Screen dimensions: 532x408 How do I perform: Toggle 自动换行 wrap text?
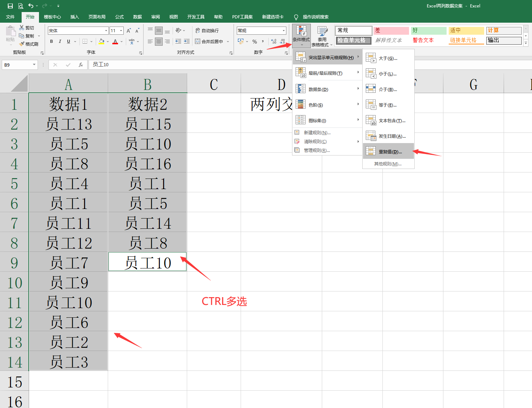tap(207, 30)
